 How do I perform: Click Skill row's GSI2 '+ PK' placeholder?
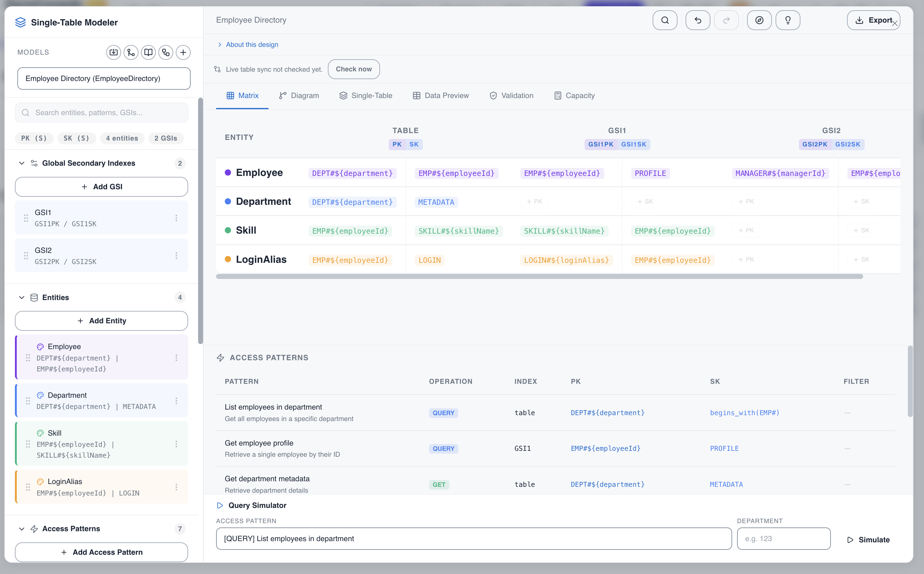coord(746,231)
